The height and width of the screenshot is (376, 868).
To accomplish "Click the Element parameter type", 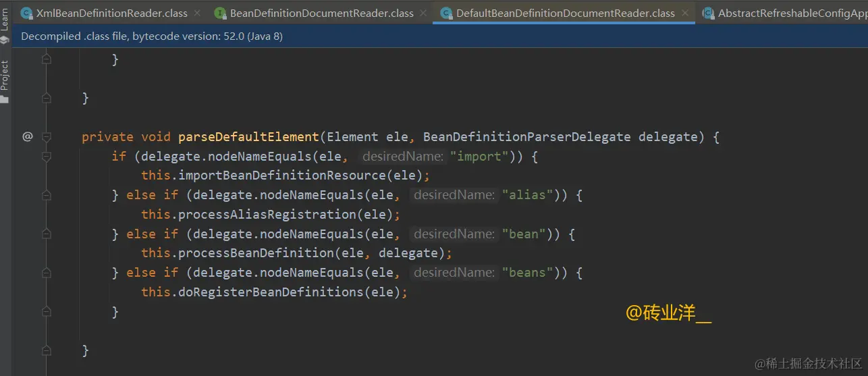I will [353, 137].
